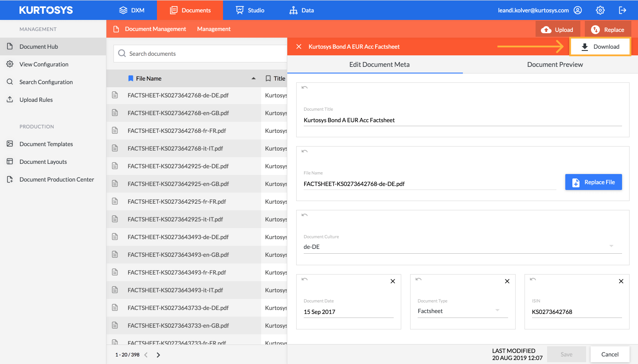Click the Search documents field
638x364 pixels.
pyautogui.click(x=200, y=54)
